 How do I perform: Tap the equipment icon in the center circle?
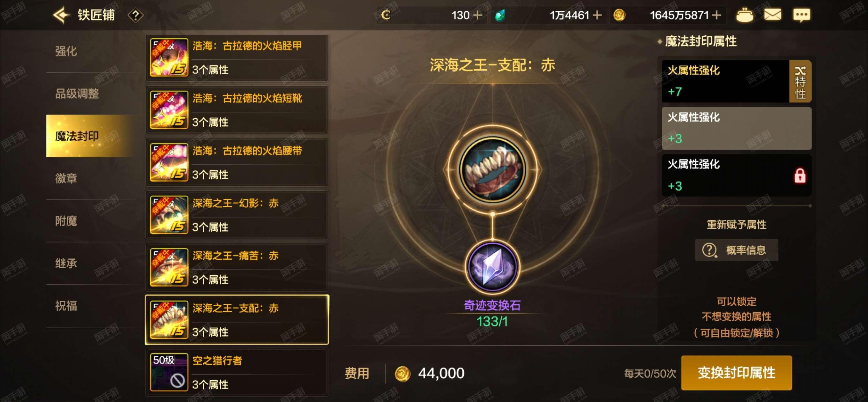pos(492,169)
